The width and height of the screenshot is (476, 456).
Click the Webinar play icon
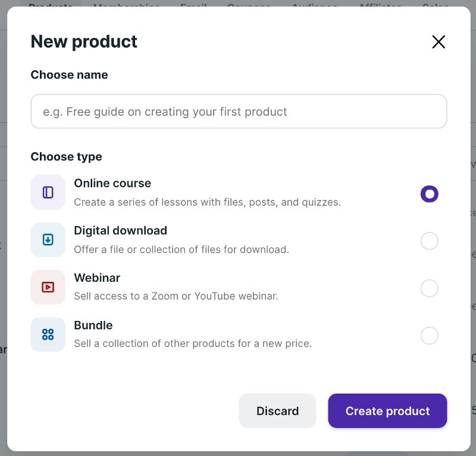48,287
